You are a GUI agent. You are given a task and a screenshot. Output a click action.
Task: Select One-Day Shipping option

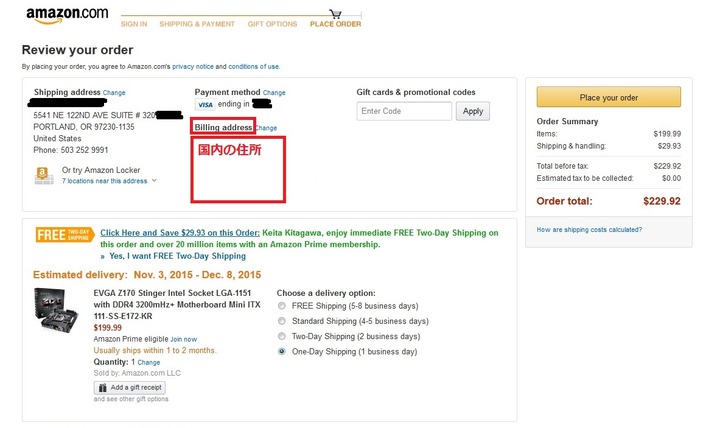coord(282,351)
